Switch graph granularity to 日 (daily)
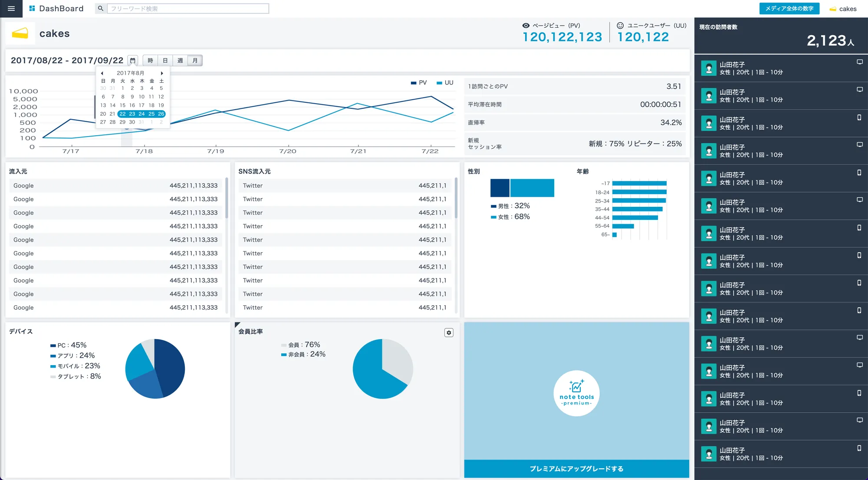The height and width of the screenshot is (480, 868). pos(165,61)
